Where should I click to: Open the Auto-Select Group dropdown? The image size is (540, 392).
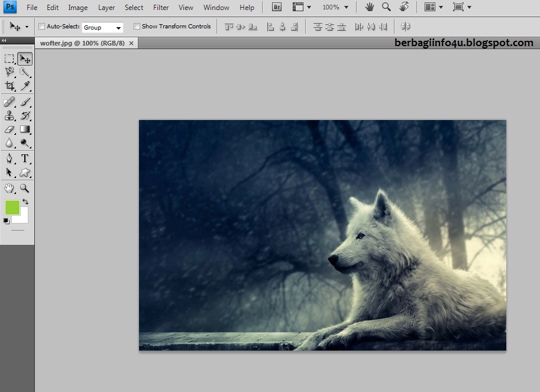click(102, 27)
